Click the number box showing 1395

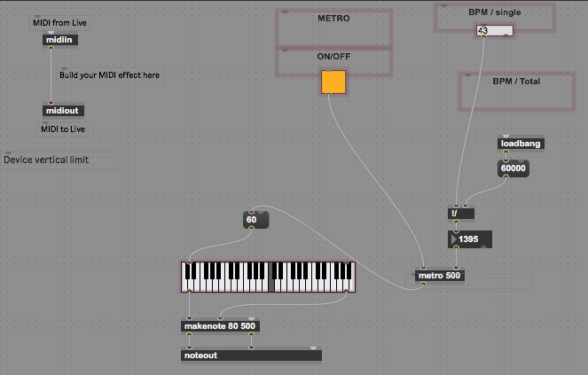(470, 239)
